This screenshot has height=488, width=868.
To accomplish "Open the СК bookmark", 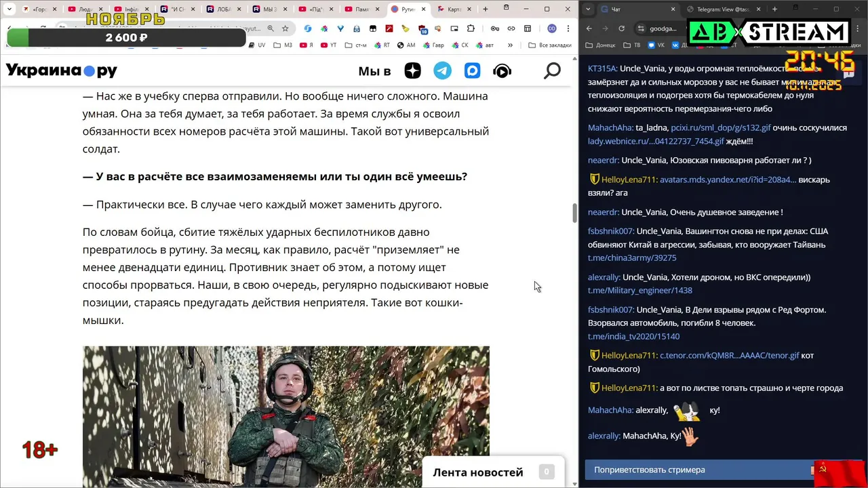I will pyautogui.click(x=460, y=45).
